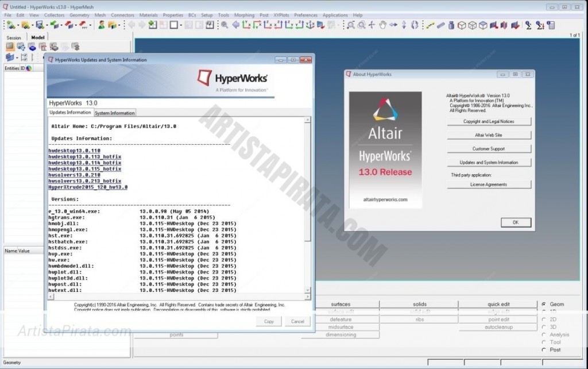588x369 pixels.
Task: Select the 3D radio button
Action: pyautogui.click(x=544, y=327)
